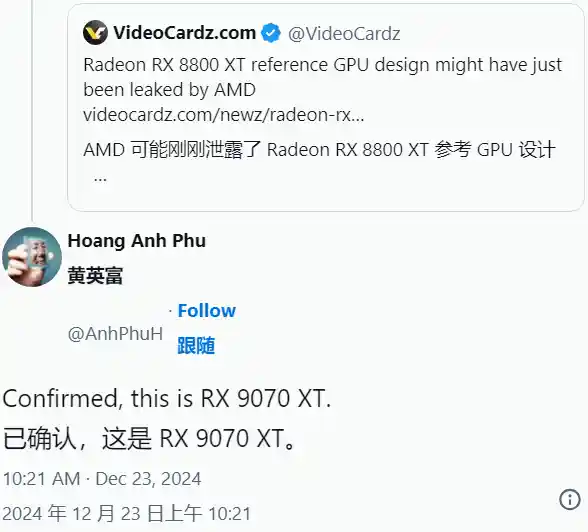Click the VideoCardz logo avatar
Screen dimensions: 588x532
(x=95, y=33)
